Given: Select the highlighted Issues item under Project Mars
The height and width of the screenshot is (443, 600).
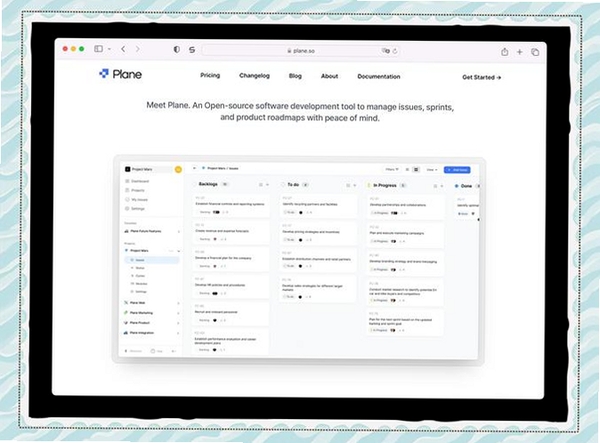Looking at the screenshot, I should coord(152,260).
